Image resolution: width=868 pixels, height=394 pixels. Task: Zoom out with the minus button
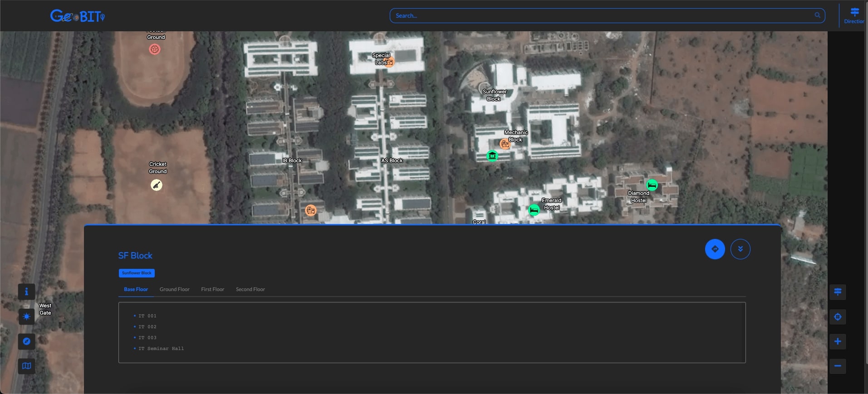(838, 366)
